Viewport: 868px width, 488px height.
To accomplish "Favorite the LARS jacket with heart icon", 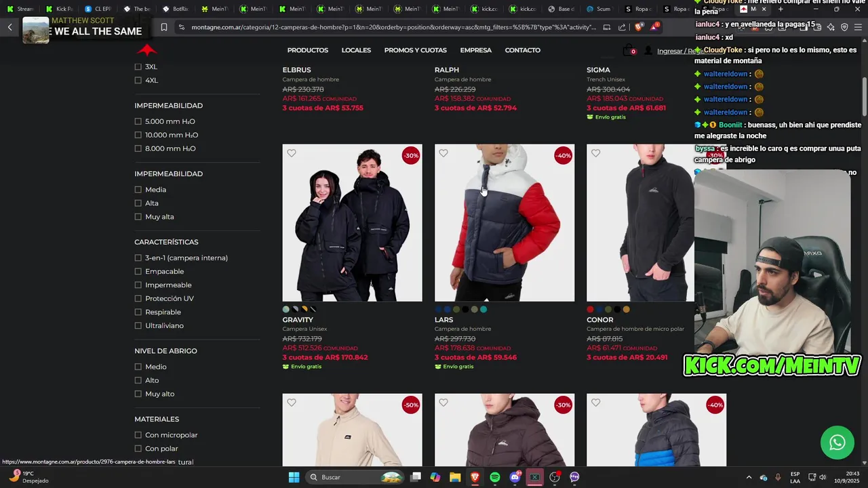I will [443, 153].
